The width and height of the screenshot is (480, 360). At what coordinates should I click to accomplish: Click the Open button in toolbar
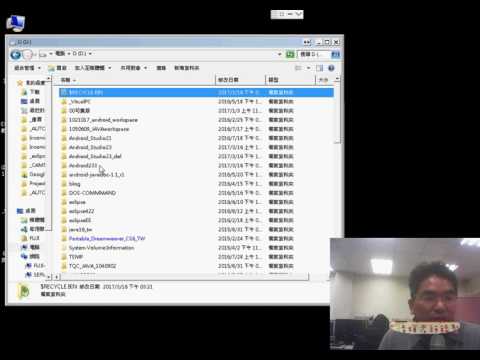(57, 68)
